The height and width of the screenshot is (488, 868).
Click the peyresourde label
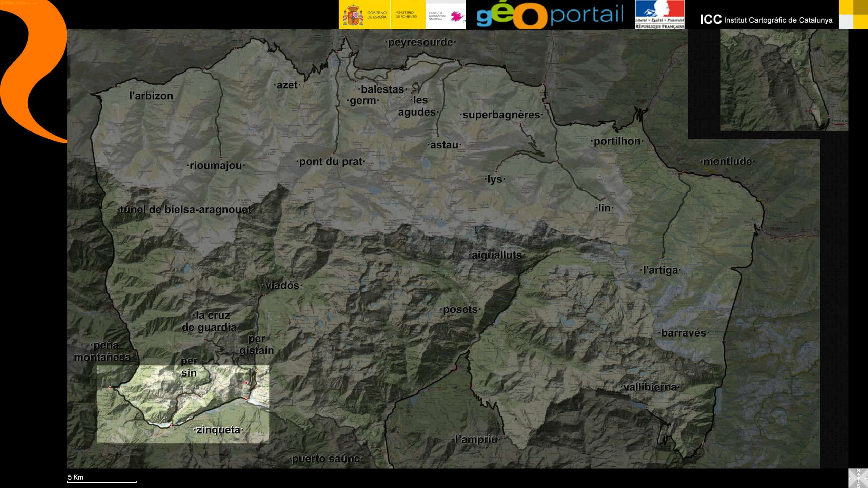click(x=420, y=42)
